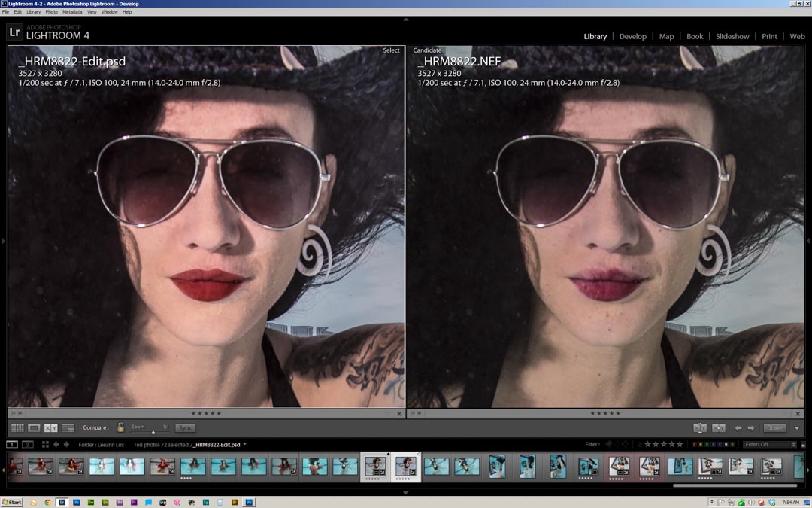Viewport: 812px width, 508px height.
Task: Click the Make Select (X→Y) icon
Action: (719, 427)
